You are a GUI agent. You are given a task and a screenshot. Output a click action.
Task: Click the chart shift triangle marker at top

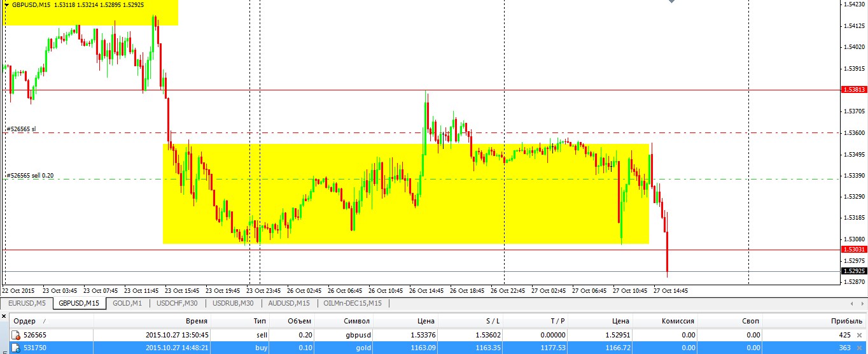[x=672, y=3]
